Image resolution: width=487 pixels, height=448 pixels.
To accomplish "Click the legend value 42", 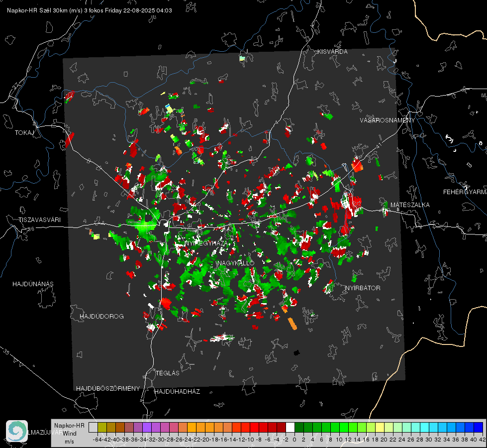I will pos(482,440).
